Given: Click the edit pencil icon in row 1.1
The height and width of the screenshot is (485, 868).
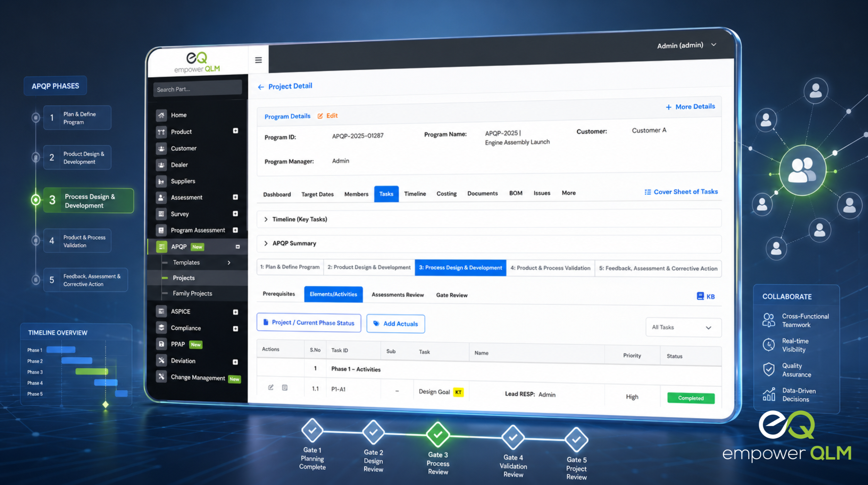Looking at the screenshot, I should tap(271, 387).
